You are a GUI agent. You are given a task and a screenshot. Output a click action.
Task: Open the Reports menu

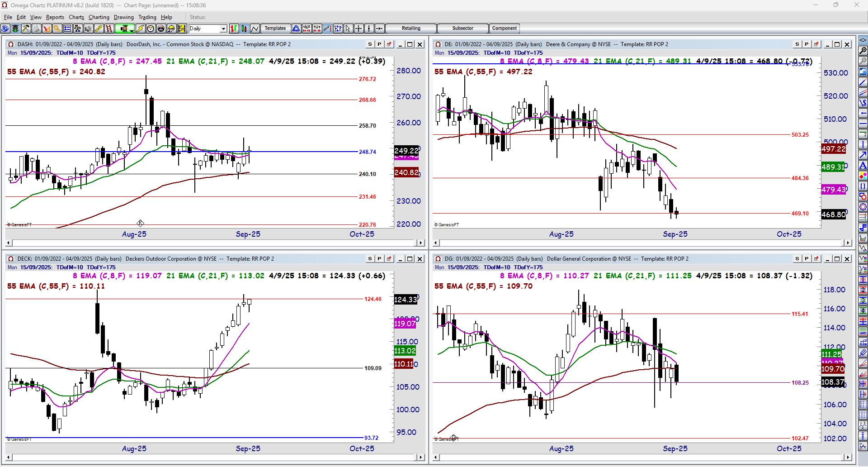[x=55, y=17]
